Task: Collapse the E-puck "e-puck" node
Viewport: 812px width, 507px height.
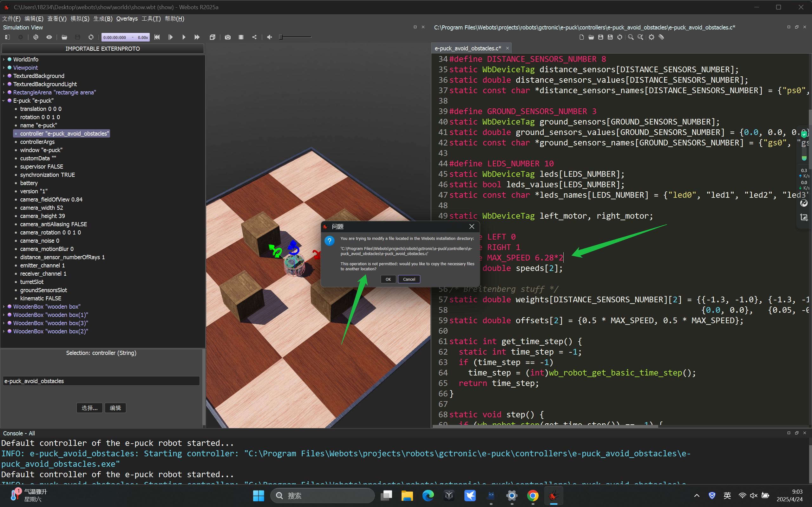Action: click(4, 100)
